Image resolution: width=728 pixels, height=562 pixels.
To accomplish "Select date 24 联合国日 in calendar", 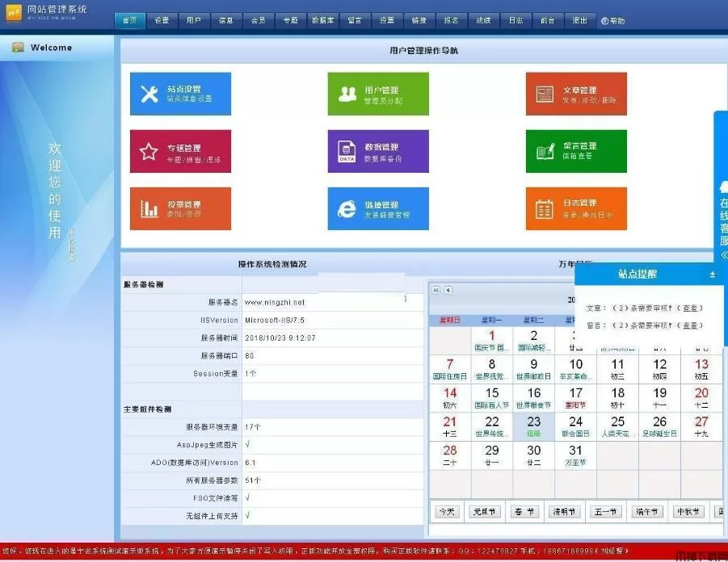I will coord(576,426).
